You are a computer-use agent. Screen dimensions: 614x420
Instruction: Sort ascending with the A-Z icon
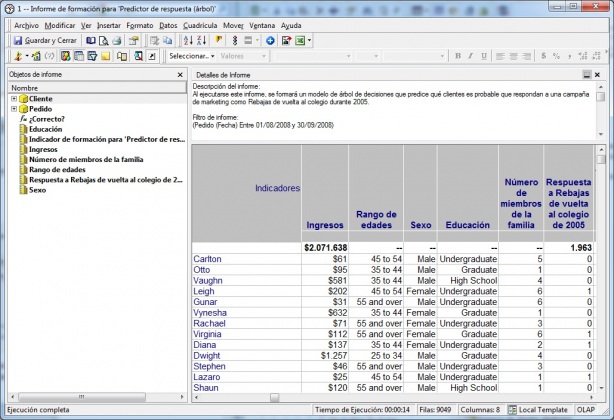click(187, 40)
